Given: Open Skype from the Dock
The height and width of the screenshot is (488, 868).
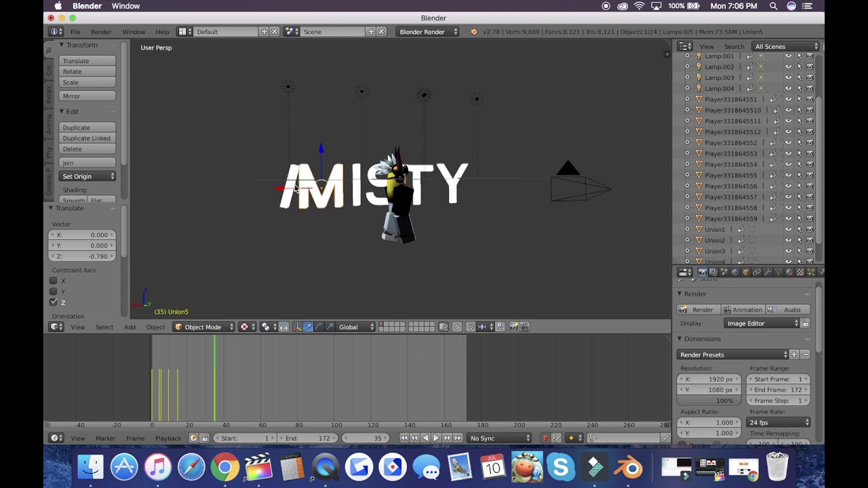Looking at the screenshot, I should [x=561, y=467].
